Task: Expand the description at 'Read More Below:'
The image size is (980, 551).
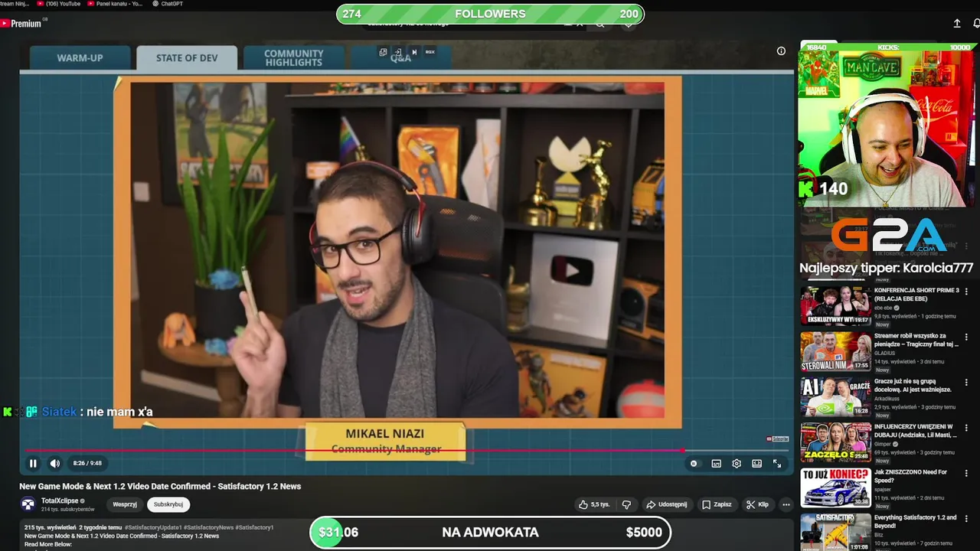Action: pyautogui.click(x=48, y=544)
